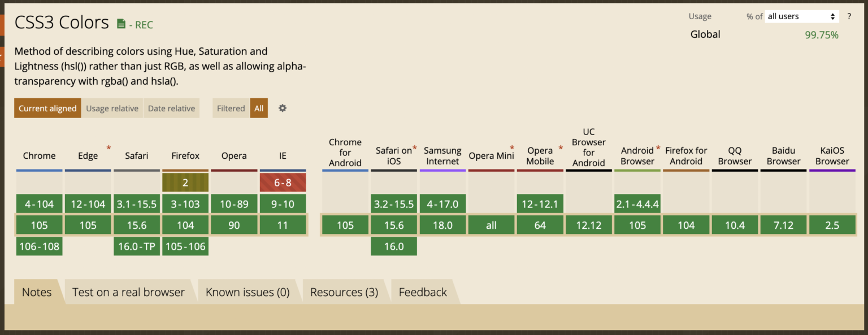
Task: Click the asterisk next to Android Browser
Action: 657,146
